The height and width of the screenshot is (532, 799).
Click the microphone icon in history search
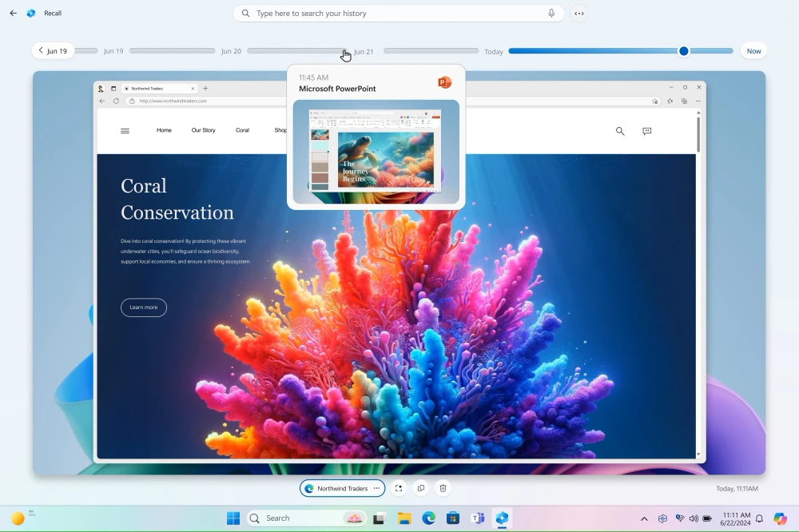(551, 14)
